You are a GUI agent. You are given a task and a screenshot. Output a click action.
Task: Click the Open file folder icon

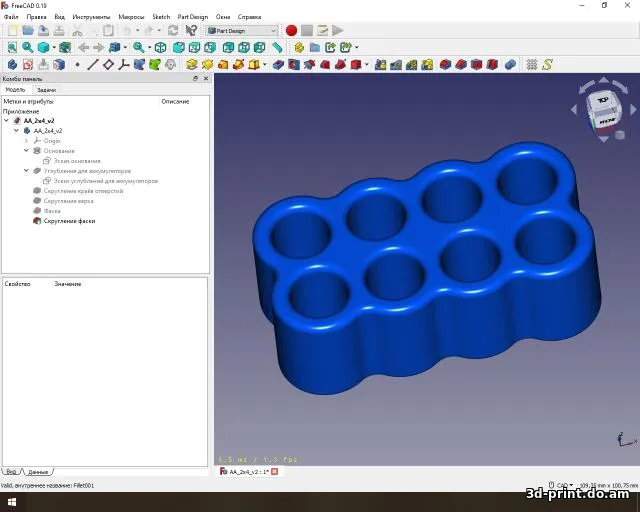(x=28, y=31)
